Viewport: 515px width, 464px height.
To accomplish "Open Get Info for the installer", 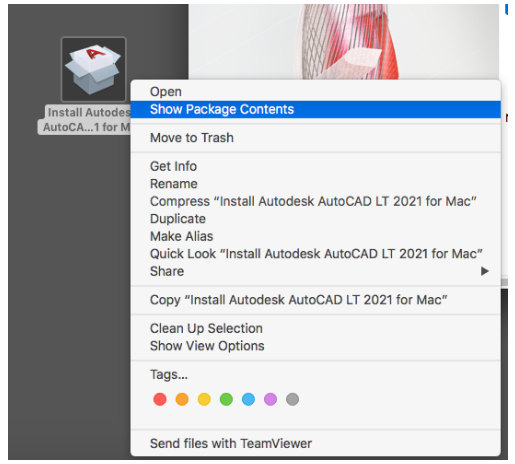I will pos(316,166).
